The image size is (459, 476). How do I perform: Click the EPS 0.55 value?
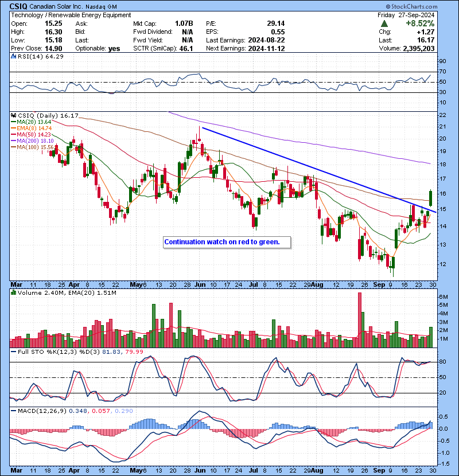[x=278, y=32]
